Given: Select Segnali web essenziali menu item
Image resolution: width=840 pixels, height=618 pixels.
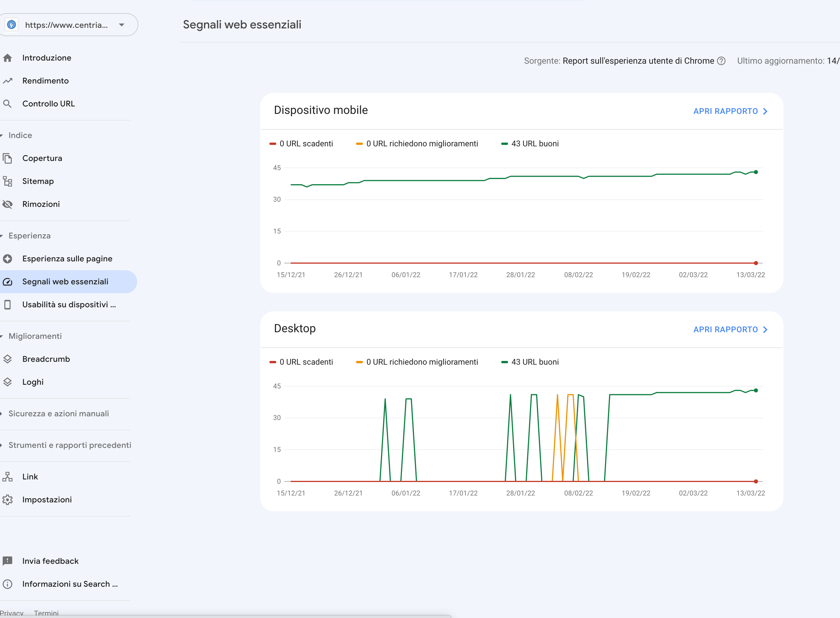Looking at the screenshot, I should click(x=69, y=282).
